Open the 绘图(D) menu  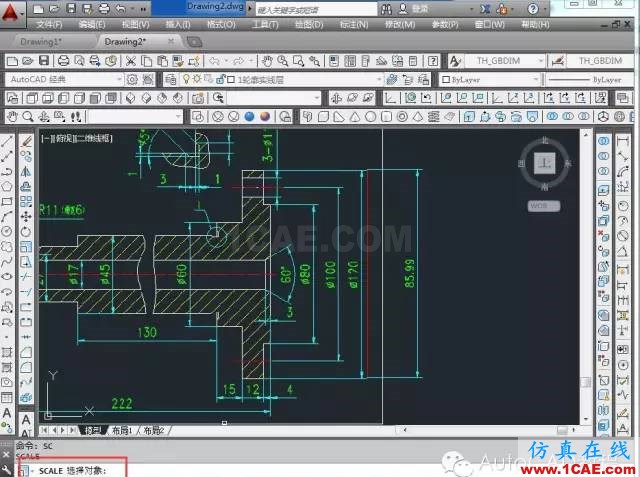309,24
